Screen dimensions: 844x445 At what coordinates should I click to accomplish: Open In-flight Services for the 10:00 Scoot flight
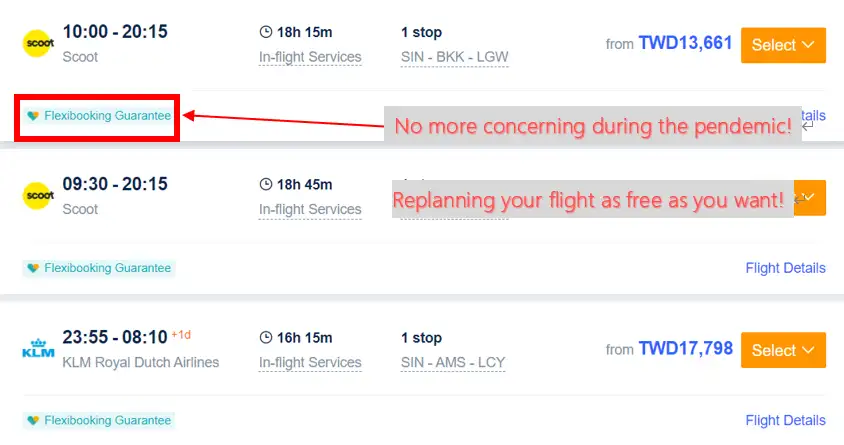[310, 57]
